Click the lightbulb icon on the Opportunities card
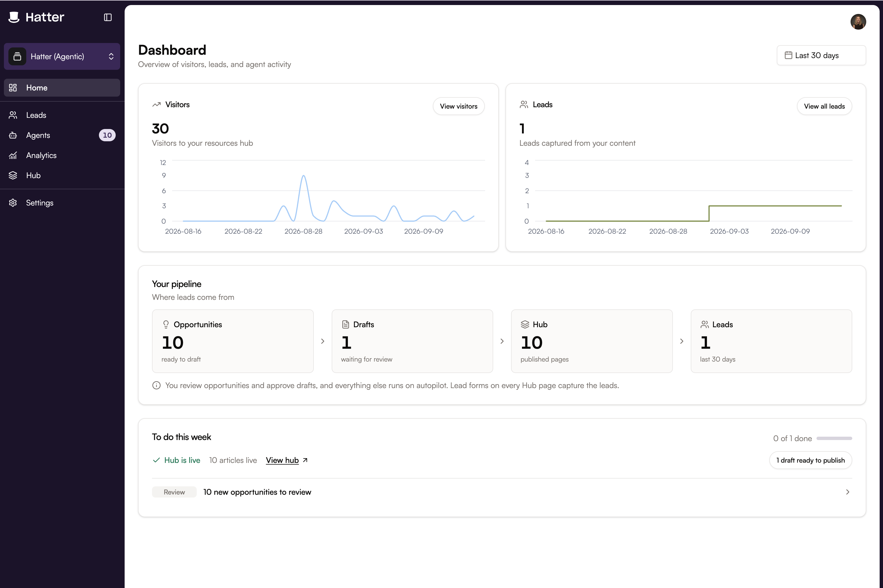883x588 pixels. pyautogui.click(x=166, y=324)
